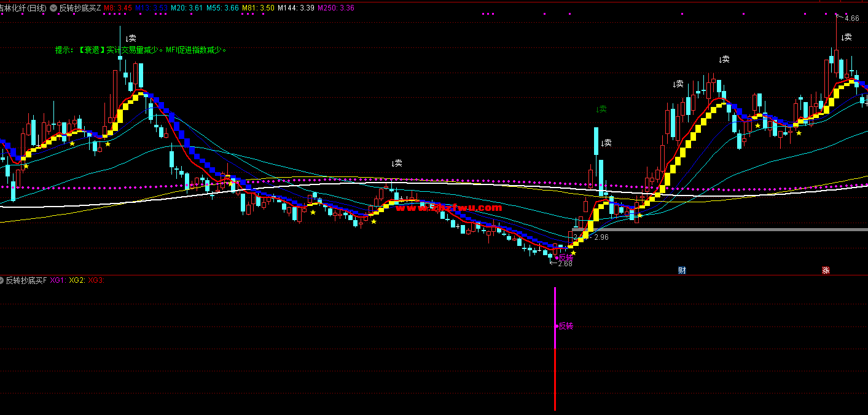
Task: Select the green ↓卖 sell signal marker
Action: pyautogui.click(x=601, y=109)
